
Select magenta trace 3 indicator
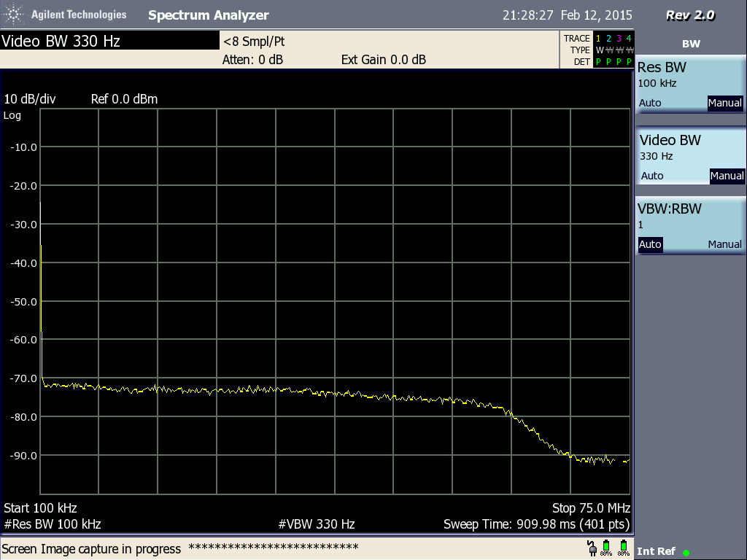619,39
